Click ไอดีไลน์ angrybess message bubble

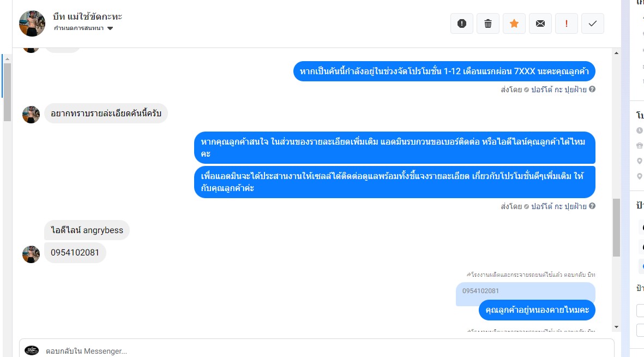click(x=87, y=230)
